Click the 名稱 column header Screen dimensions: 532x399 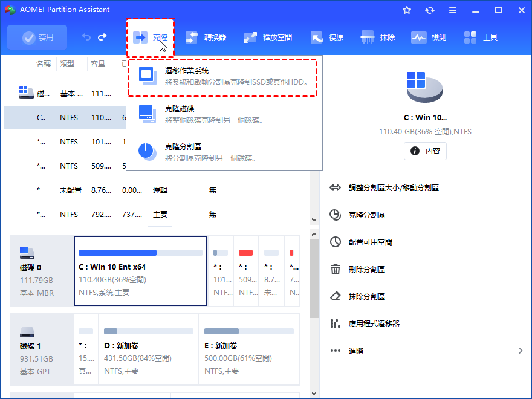pos(44,64)
